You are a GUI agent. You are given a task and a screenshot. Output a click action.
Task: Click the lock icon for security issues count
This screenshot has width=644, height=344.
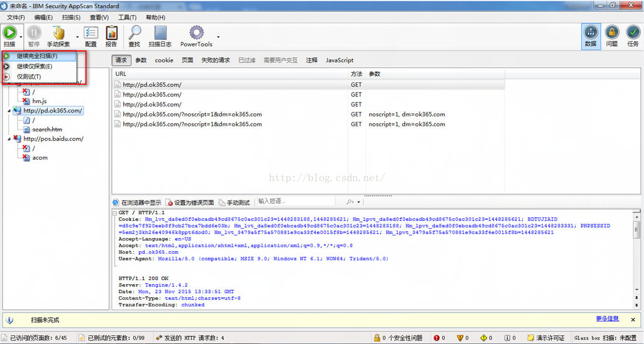coord(377,338)
